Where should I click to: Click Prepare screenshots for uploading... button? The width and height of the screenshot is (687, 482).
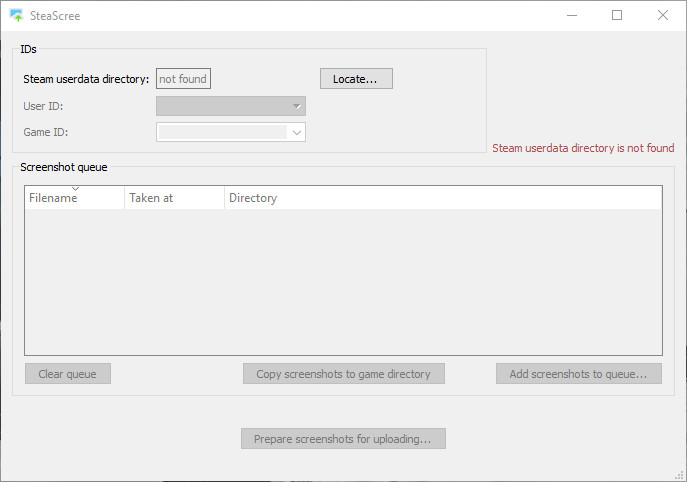[x=344, y=439]
